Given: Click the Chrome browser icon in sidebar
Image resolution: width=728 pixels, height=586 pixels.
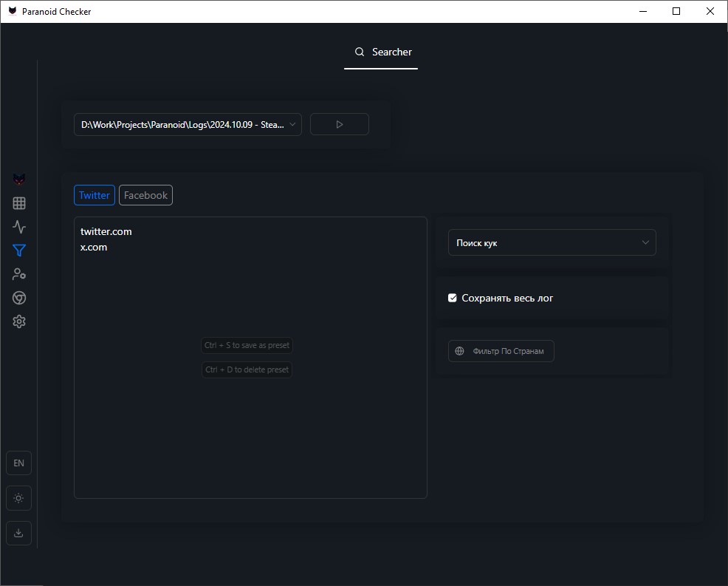Looking at the screenshot, I should pyautogui.click(x=19, y=298).
